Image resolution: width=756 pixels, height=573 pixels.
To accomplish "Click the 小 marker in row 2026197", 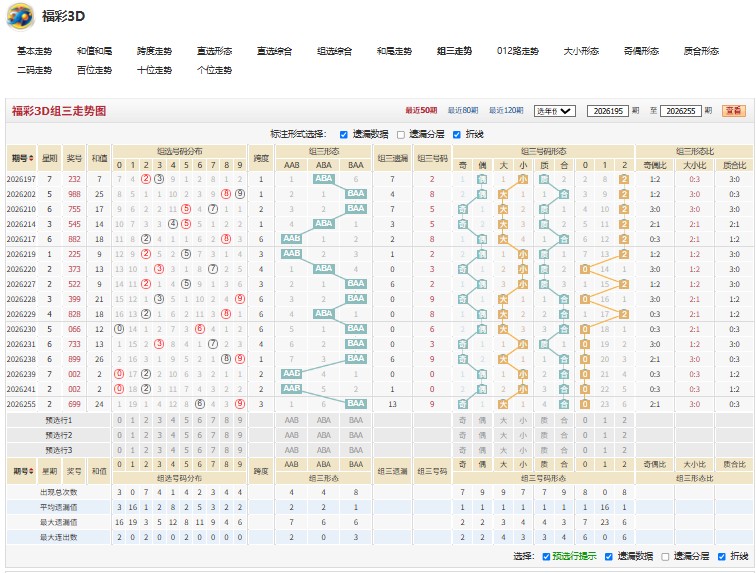I will click(523, 179).
